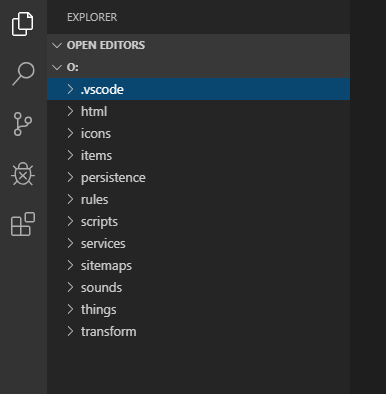Open the Search view icon
Screen dimensions: 386x394
pyautogui.click(x=23, y=74)
